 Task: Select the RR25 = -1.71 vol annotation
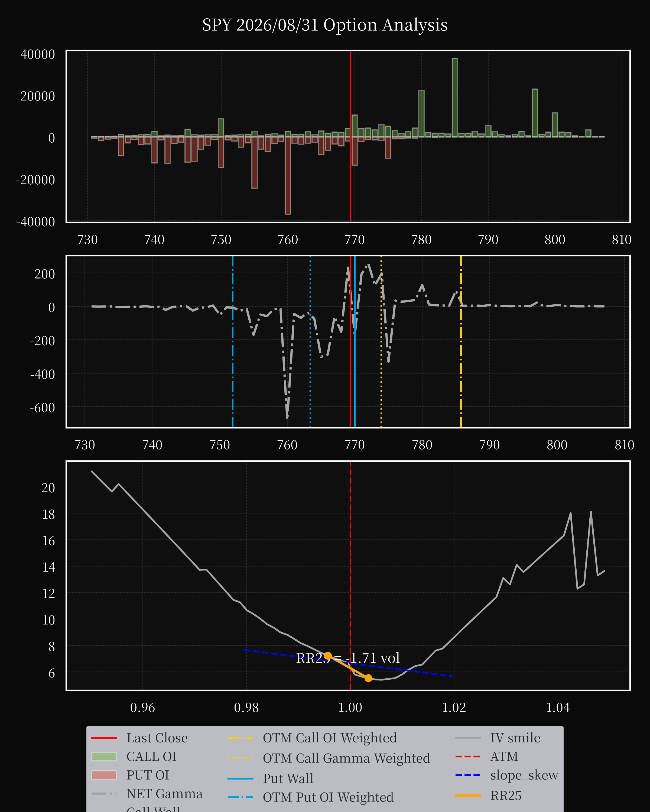[x=348, y=658]
